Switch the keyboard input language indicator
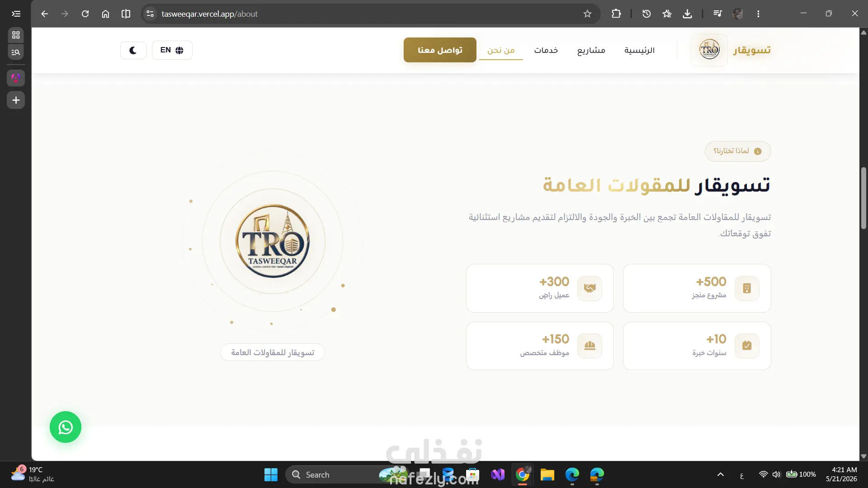The width and height of the screenshot is (868, 488). [742, 475]
